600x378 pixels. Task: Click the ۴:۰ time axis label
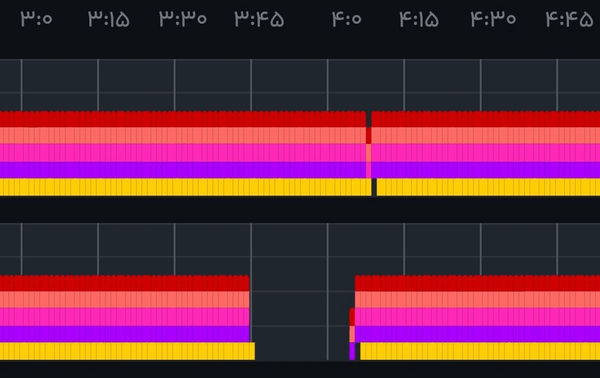(x=347, y=18)
